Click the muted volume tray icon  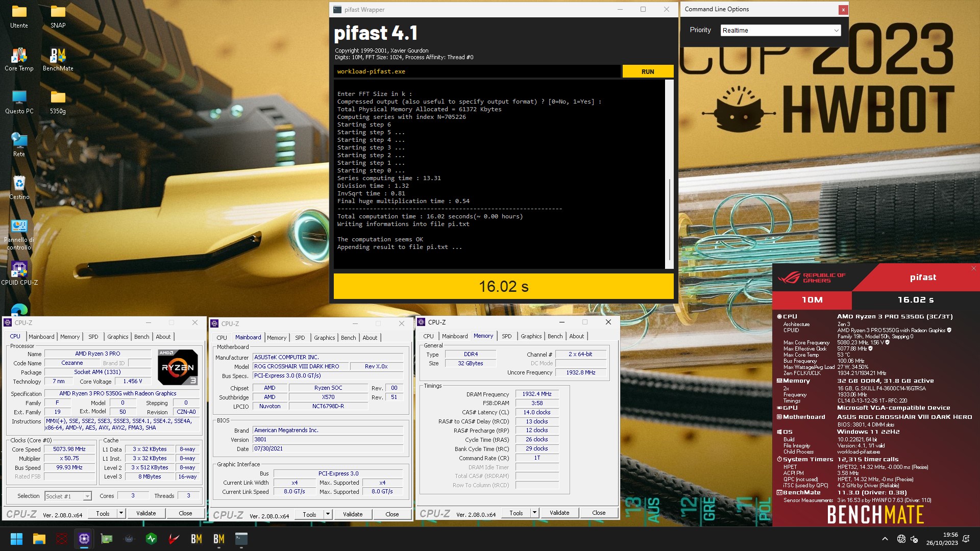(x=914, y=539)
